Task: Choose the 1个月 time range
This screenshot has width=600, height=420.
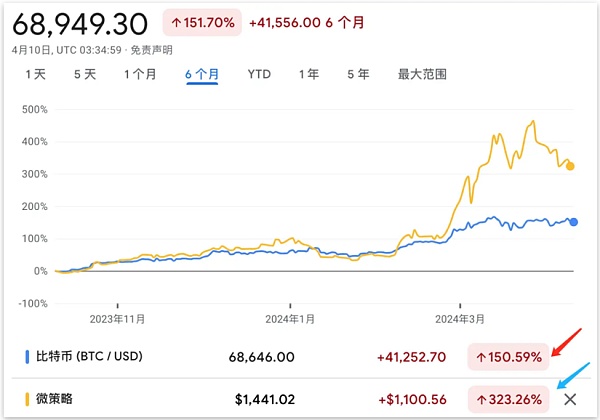Action: click(x=140, y=74)
